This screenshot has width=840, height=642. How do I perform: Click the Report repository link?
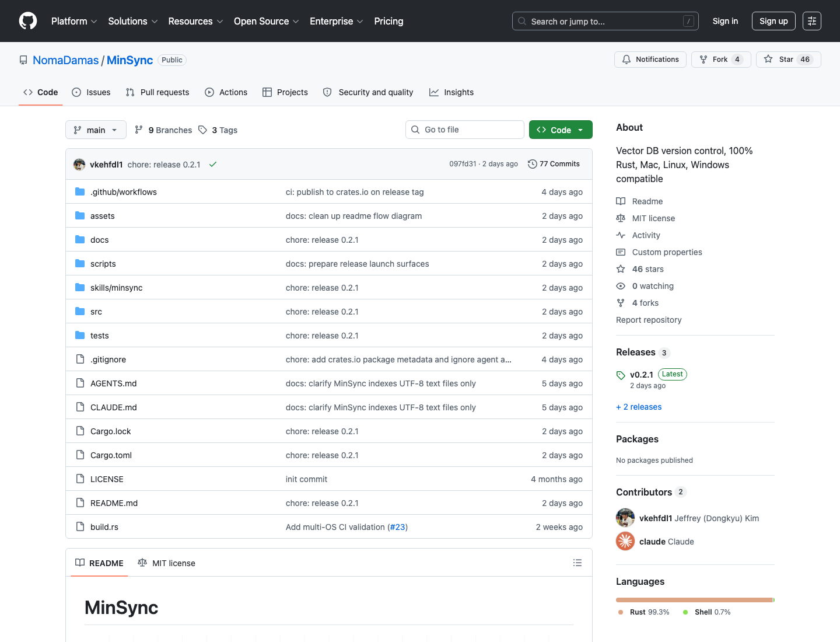click(x=649, y=320)
